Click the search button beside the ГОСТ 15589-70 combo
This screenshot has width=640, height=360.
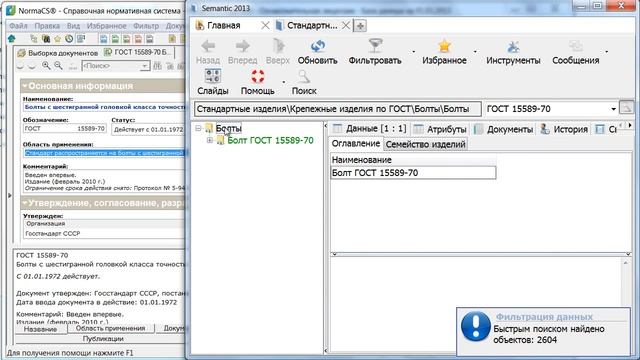coord(627,108)
